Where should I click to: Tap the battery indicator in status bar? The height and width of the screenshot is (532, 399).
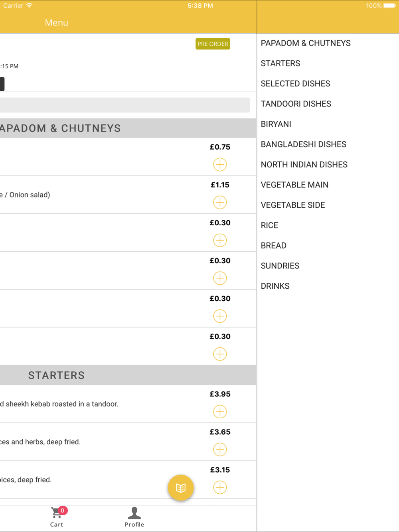point(389,6)
